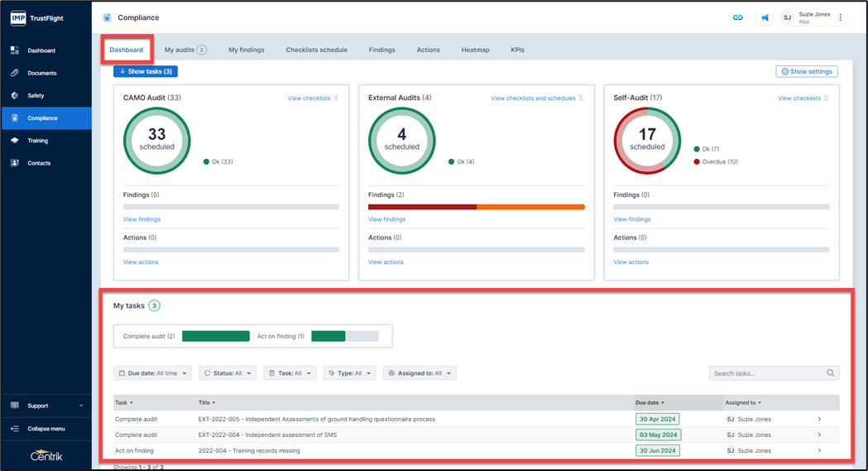Sort by Assigned to column header
The height and width of the screenshot is (471, 868).
tap(743, 402)
